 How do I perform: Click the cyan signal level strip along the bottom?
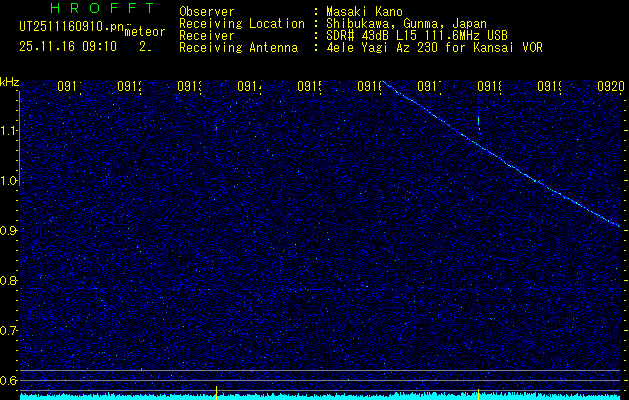(x=320, y=397)
